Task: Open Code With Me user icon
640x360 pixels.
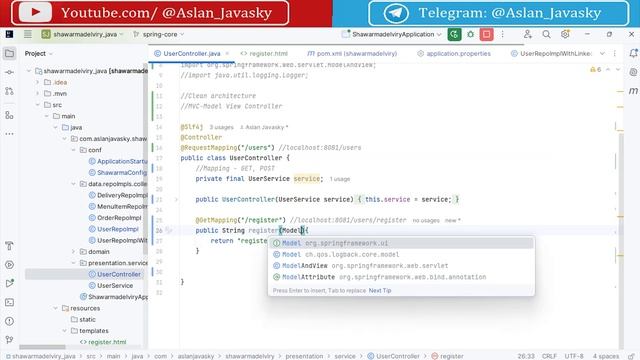Action: [x=528, y=34]
